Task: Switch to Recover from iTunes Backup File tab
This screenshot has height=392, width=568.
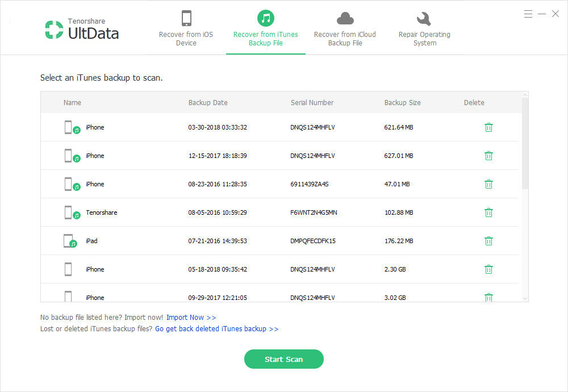Action: coord(265,28)
